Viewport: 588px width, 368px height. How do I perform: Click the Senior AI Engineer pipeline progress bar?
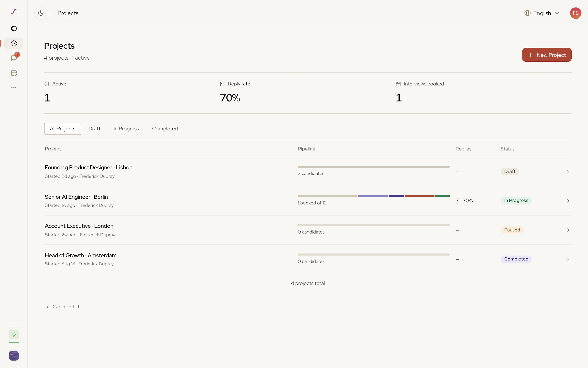(374, 196)
